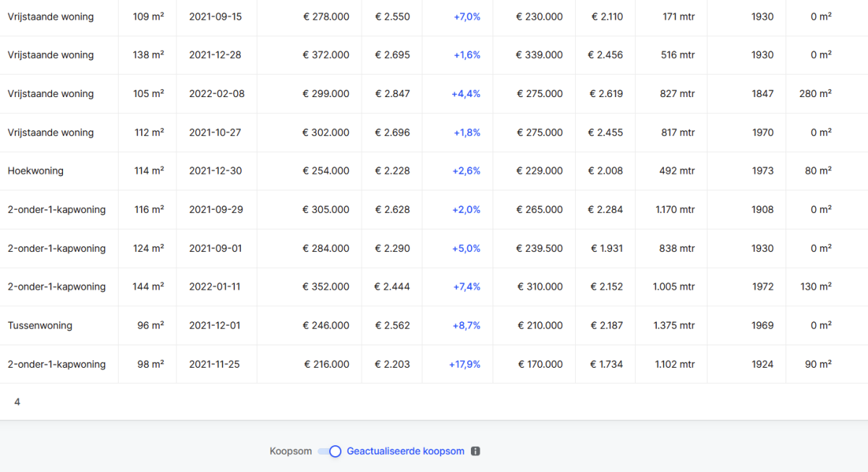
Task: Click the Geactualiseerde koopsom label
Action: [405, 451]
